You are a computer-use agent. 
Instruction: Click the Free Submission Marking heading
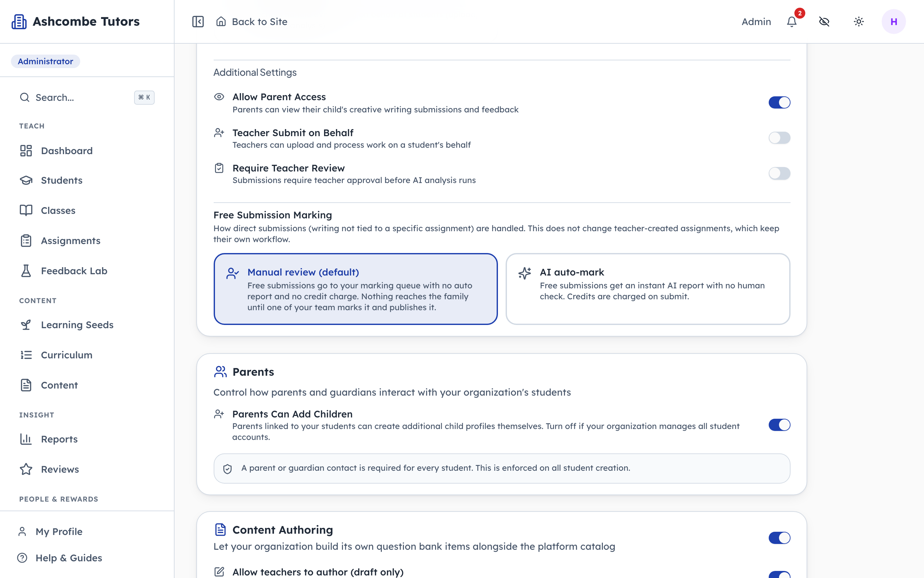click(273, 215)
